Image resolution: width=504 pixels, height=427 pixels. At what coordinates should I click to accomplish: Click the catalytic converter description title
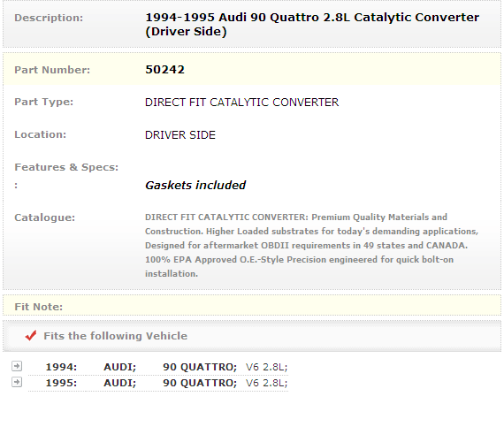pyautogui.click(x=312, y=25)
